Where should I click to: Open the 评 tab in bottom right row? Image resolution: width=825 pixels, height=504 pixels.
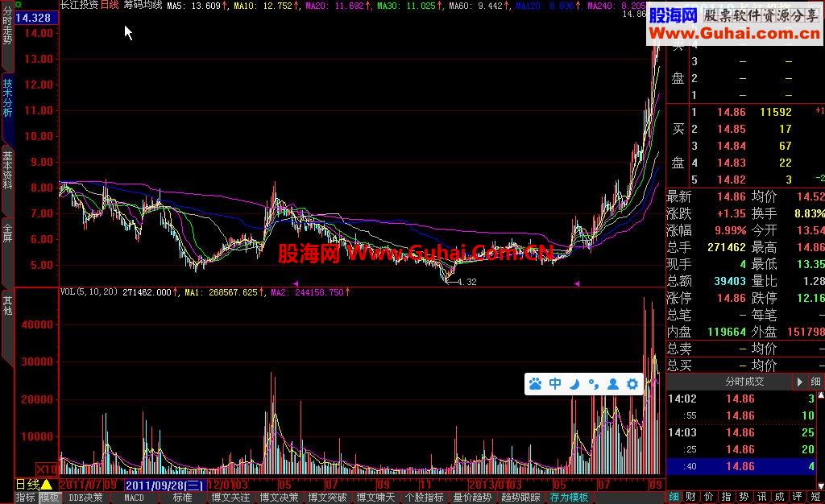798,497
